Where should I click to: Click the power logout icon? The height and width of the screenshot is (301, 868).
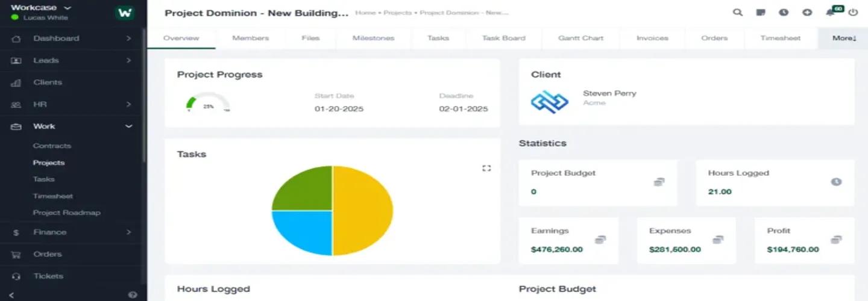[853, 12]
